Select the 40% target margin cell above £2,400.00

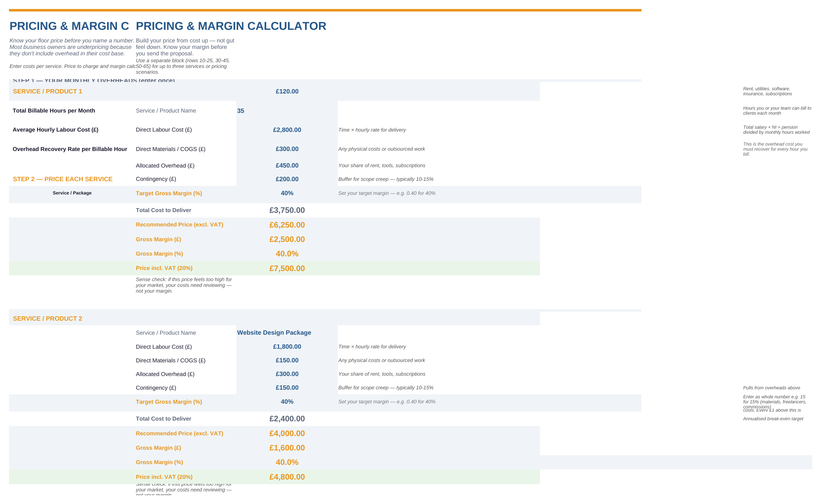point(287,402)
